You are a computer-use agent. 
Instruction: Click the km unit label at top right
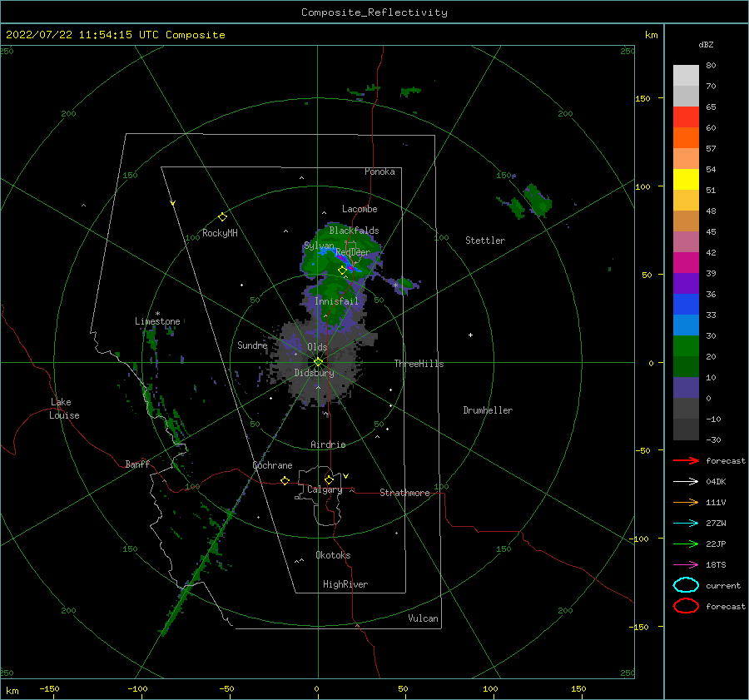(x=651, y=35)
